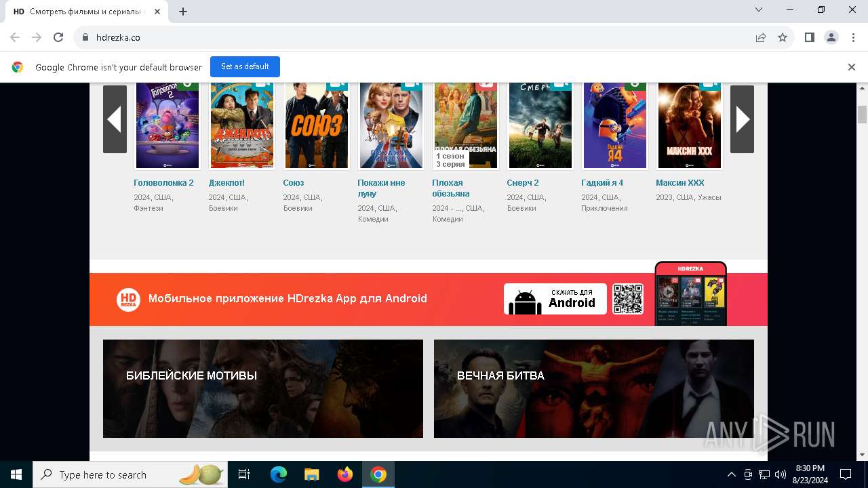Click the phone mockup in app banner
Screen dimensions: 868x488
(x=690, y=293)
